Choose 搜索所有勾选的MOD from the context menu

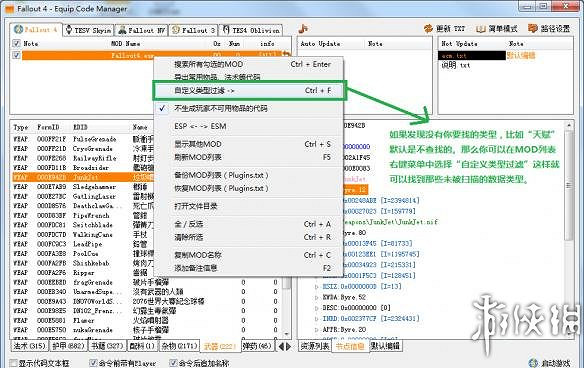pos(248,64)
